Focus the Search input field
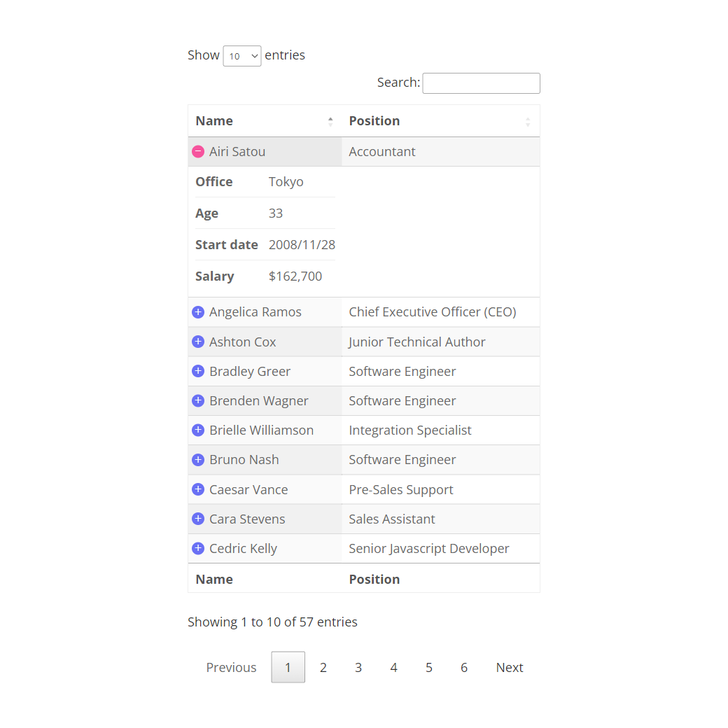The image size is (728, 728). point(481,83)
